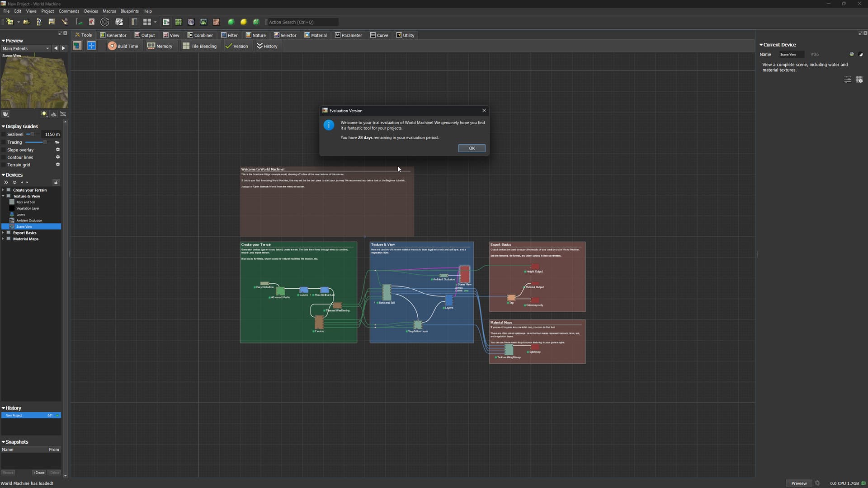The height and width of the screenshot is (488, 868).
Task: Switch to the Generator tab
Action: click(x=113, y=35)
